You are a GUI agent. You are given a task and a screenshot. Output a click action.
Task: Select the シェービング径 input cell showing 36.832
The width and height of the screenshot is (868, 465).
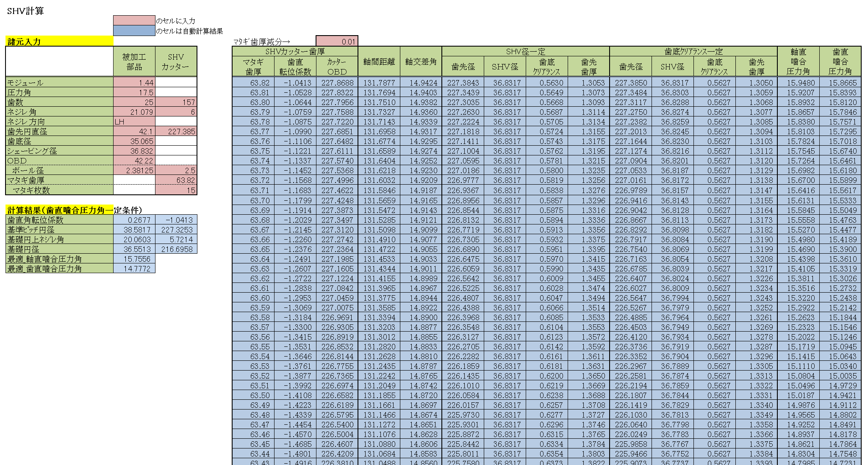(134, 151)
